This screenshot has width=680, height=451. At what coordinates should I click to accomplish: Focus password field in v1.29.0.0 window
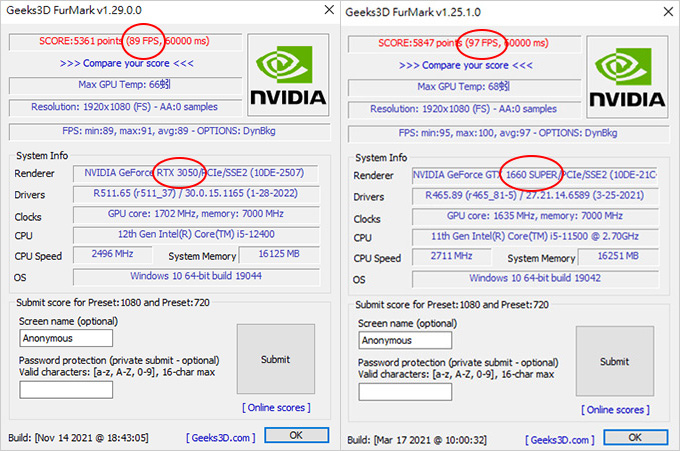(66, 390)
